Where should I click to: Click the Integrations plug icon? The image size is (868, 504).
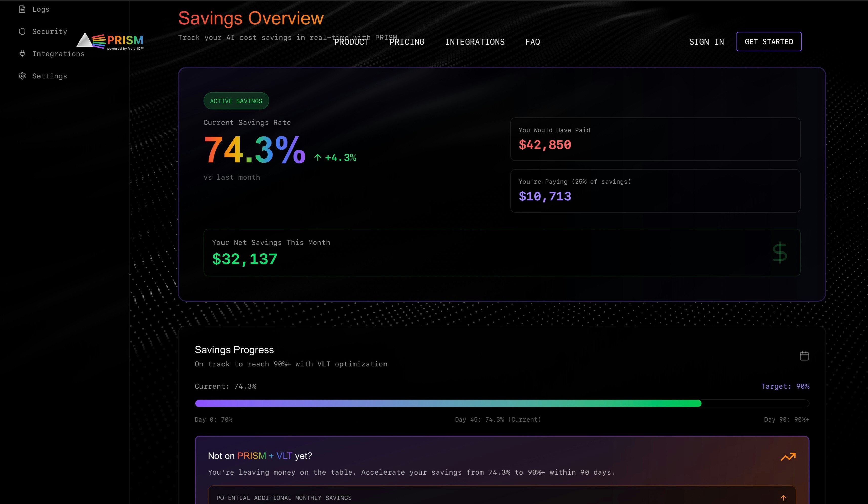[x=22, y=54]
